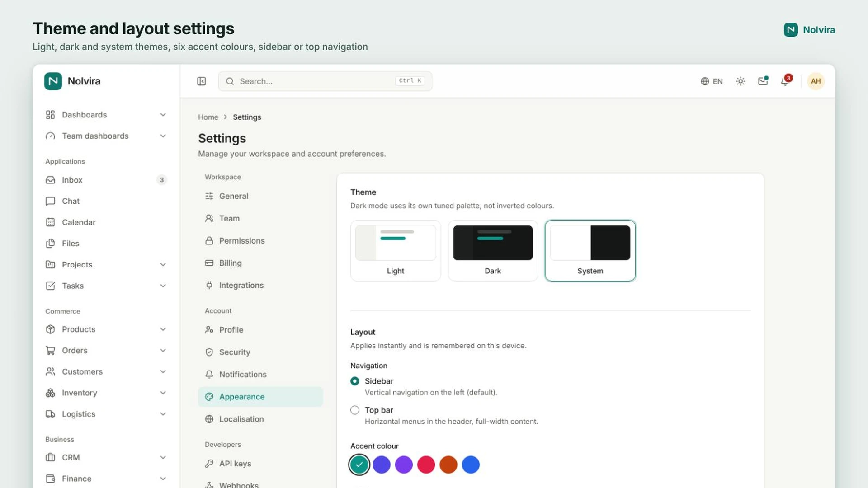Choose the Light theme card
868x488 pixels.
396,251
